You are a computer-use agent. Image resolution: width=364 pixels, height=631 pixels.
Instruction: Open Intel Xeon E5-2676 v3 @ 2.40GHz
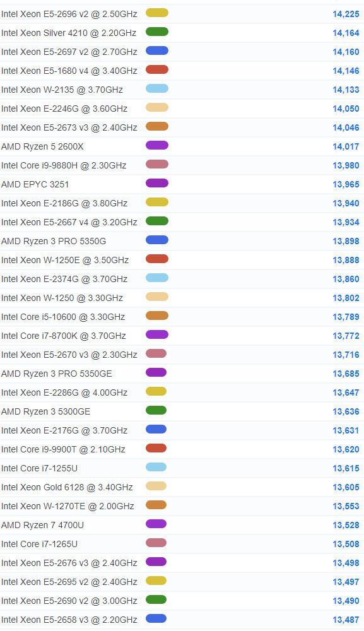click(x=69, y=563)
